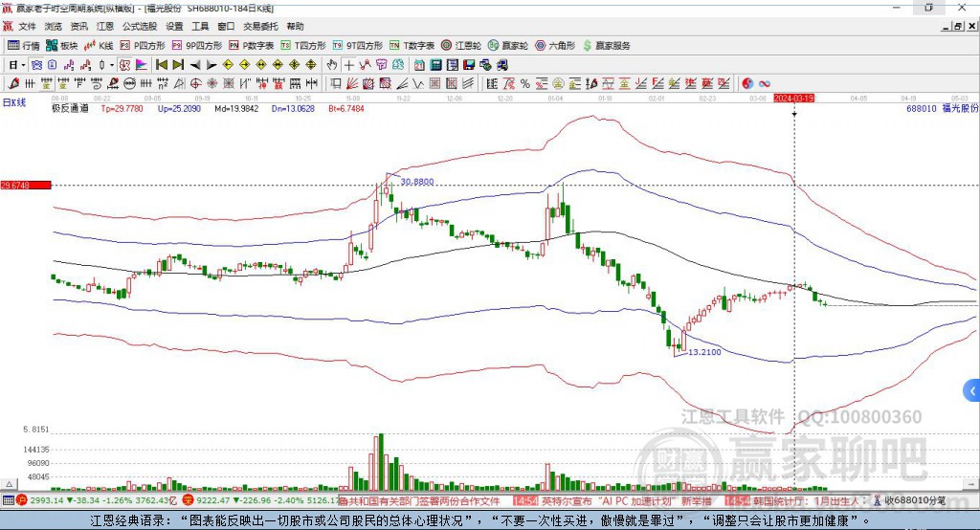Click the 沪 Shanghai index indicator
980x530 pixels.
(22, 500)
